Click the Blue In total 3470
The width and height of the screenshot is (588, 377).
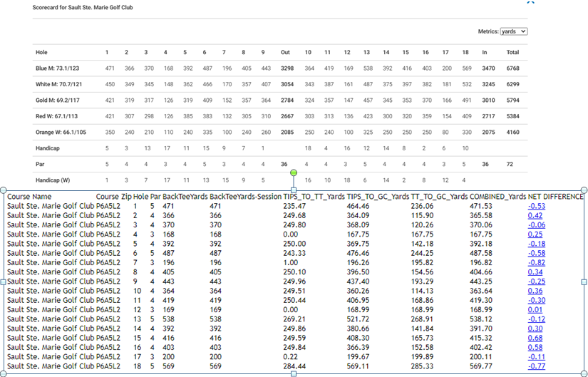click(488, 68)
